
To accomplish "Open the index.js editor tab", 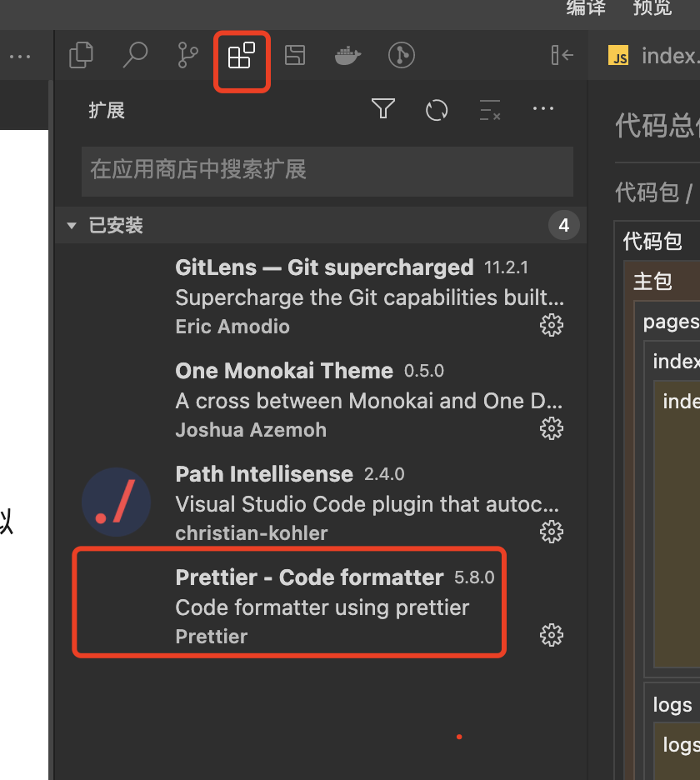I will (653, 55).
